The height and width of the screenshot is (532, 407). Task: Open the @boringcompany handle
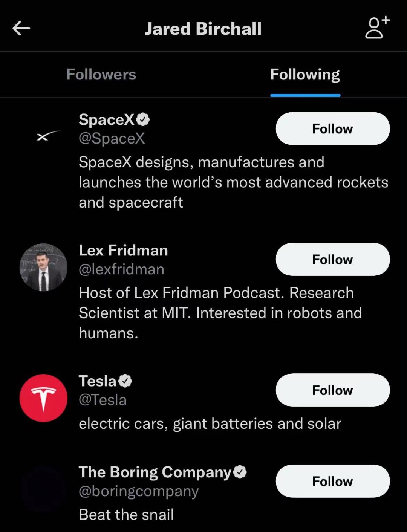pos(138,491)
